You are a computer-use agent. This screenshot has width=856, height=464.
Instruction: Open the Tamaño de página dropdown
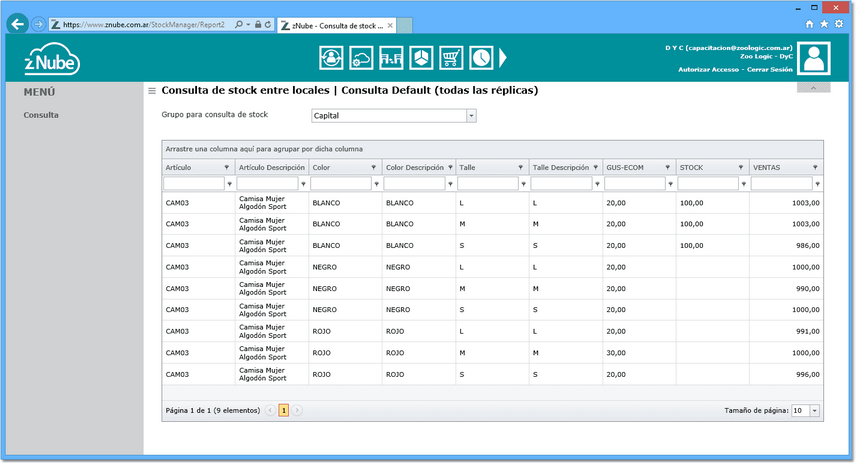coord(815,411)
